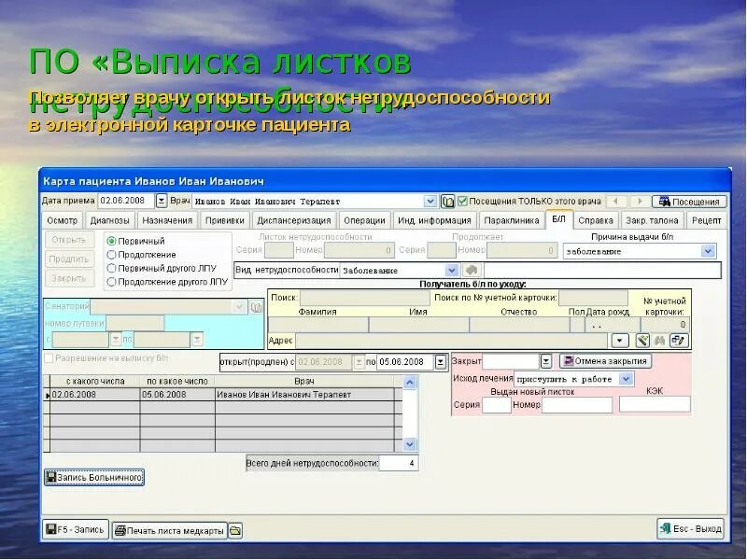This screenshot has height=560, width=747.
Task: Click Отмена закрытия button
Action: pos(605,361)
